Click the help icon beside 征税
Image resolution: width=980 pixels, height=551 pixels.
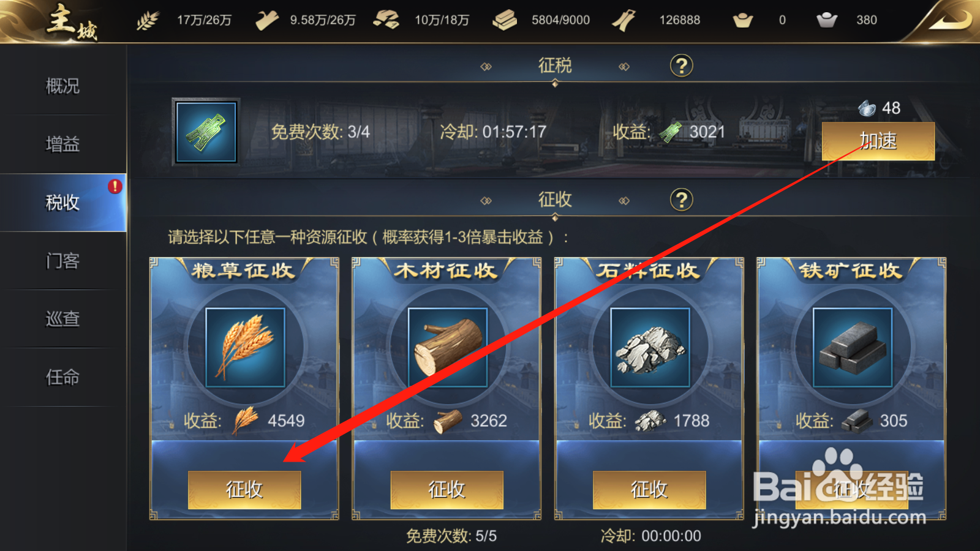click(681, 66)
